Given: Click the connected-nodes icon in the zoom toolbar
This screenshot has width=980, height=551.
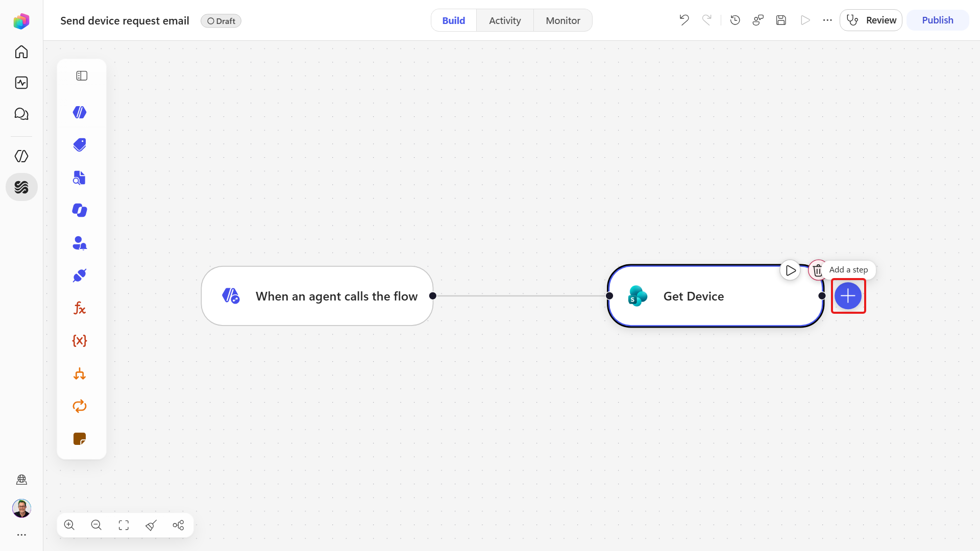Looking at the screenshot, I should [178, 525].
